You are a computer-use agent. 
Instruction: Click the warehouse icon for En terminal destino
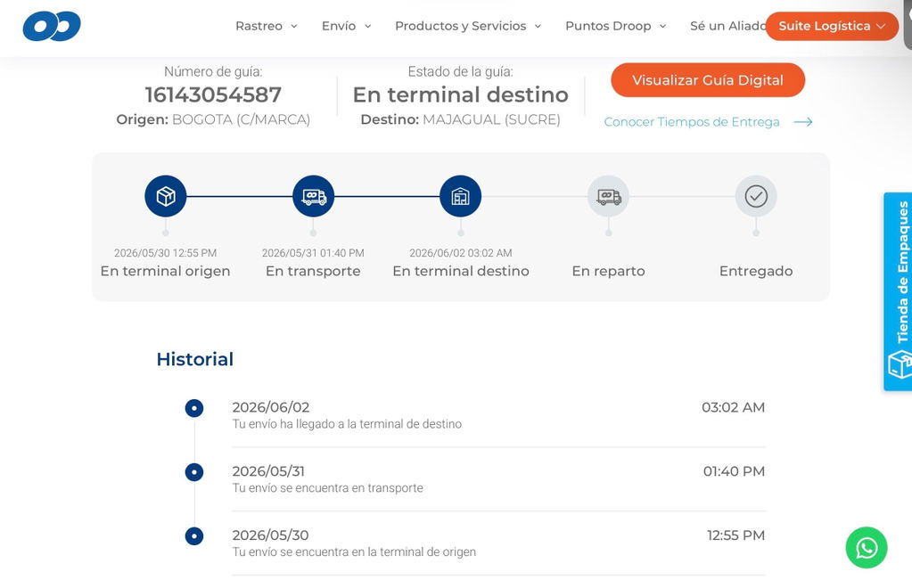pos(461,196)
